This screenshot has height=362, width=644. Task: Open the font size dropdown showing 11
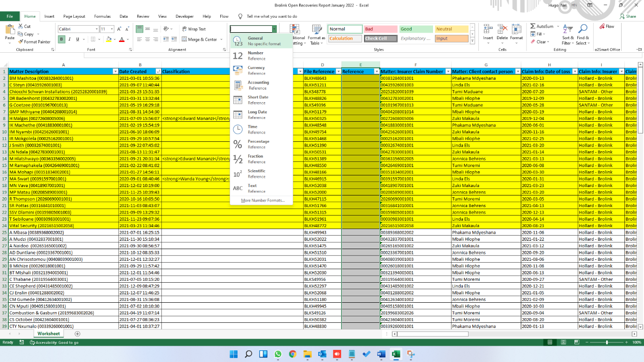[x=112, y=29]
